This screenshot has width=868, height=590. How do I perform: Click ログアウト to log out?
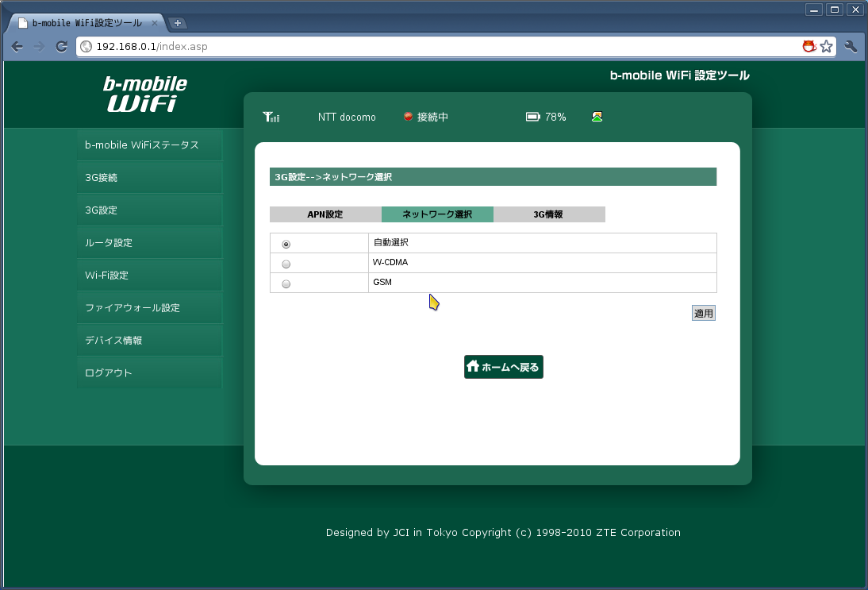(149, 373)
